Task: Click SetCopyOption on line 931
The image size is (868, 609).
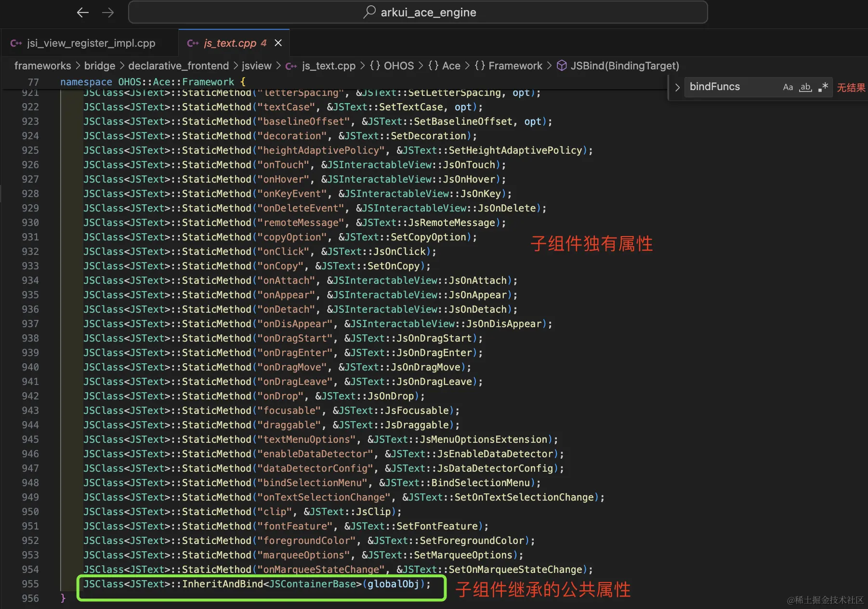Action: [428, 237]
